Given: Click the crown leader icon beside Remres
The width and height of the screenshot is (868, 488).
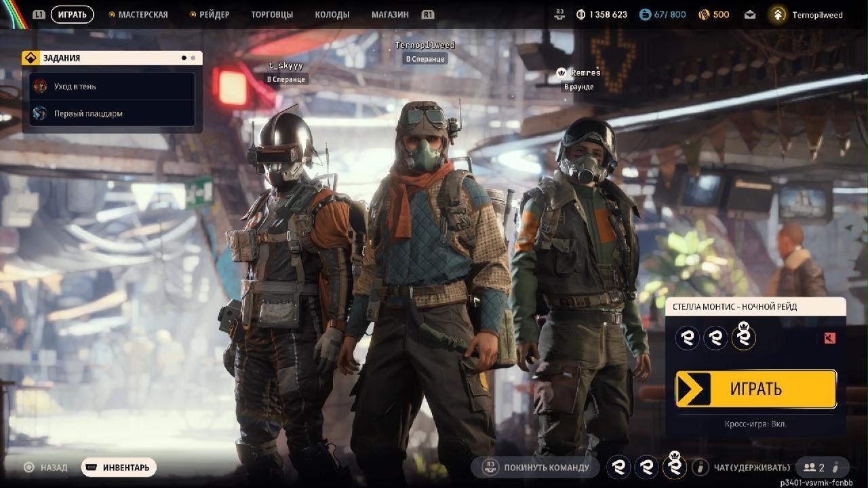Looking at the screenshot, I should 561,73.
